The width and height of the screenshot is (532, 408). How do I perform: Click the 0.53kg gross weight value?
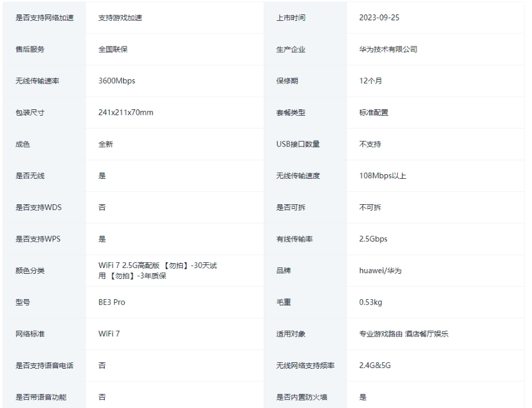coord(370,303)
